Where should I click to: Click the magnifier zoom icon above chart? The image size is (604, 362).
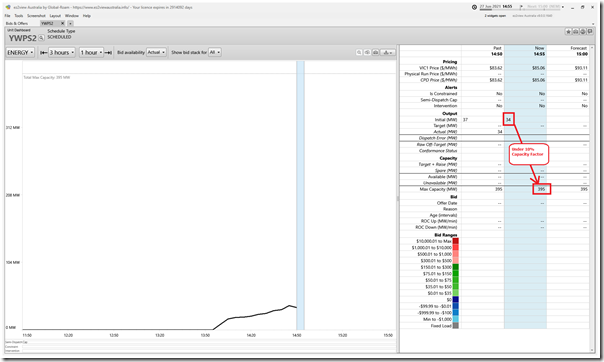pos(359,52)
